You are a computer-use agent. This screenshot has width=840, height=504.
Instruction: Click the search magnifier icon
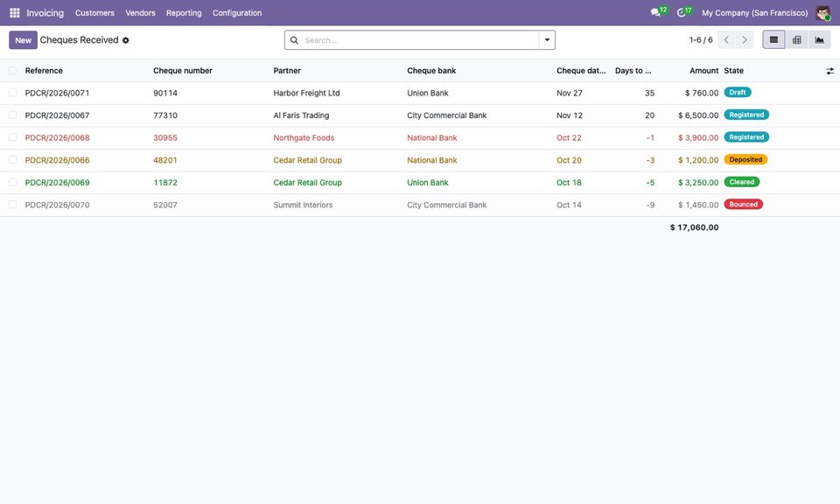pyautogui.click(x=294, y=40)
